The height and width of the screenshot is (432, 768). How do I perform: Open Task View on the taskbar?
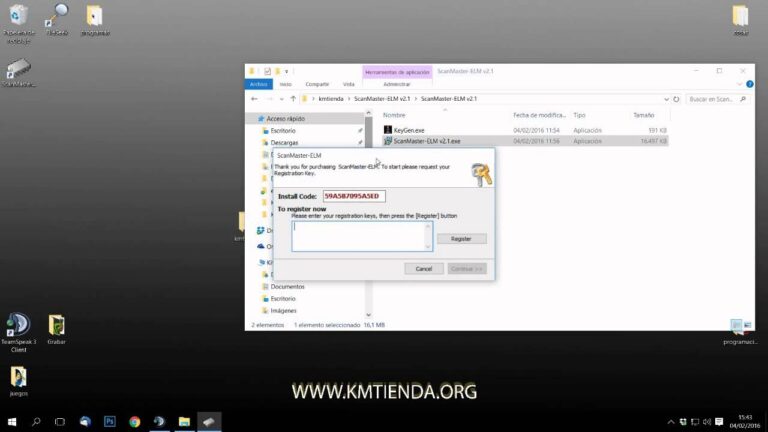(x=60, y=422)
